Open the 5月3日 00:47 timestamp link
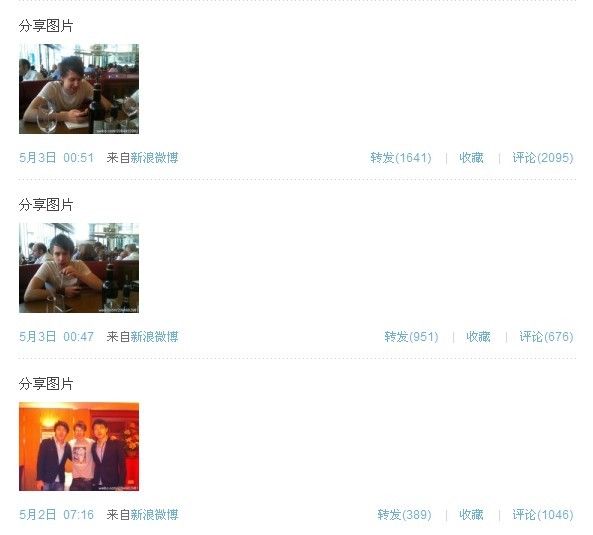Image resolution: width=593 pixels, height=535 pixels. pyautogui.click(x=56, y=337)
